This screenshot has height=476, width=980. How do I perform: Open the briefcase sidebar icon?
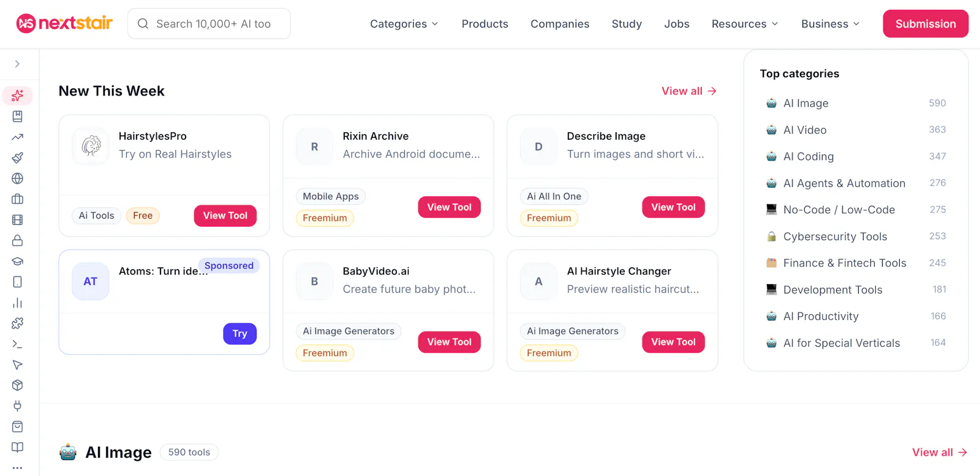pos(18,199)
